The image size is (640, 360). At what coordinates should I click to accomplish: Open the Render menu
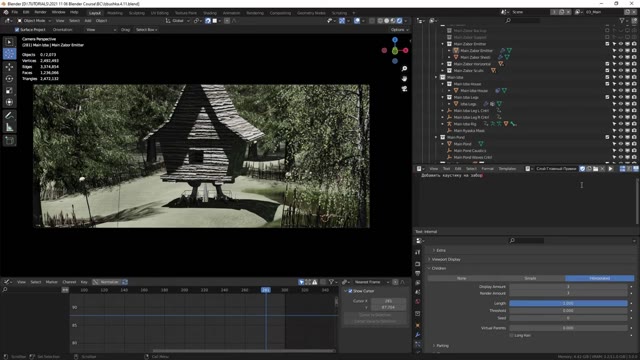pos(40,12)
